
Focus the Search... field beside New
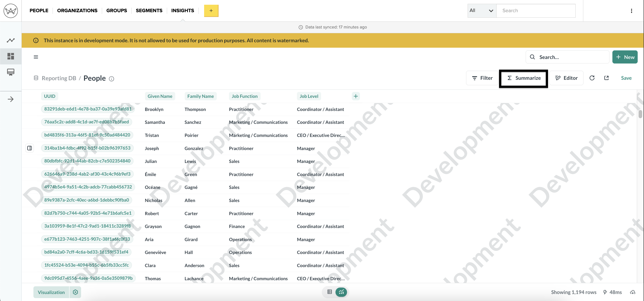[567, 57]
